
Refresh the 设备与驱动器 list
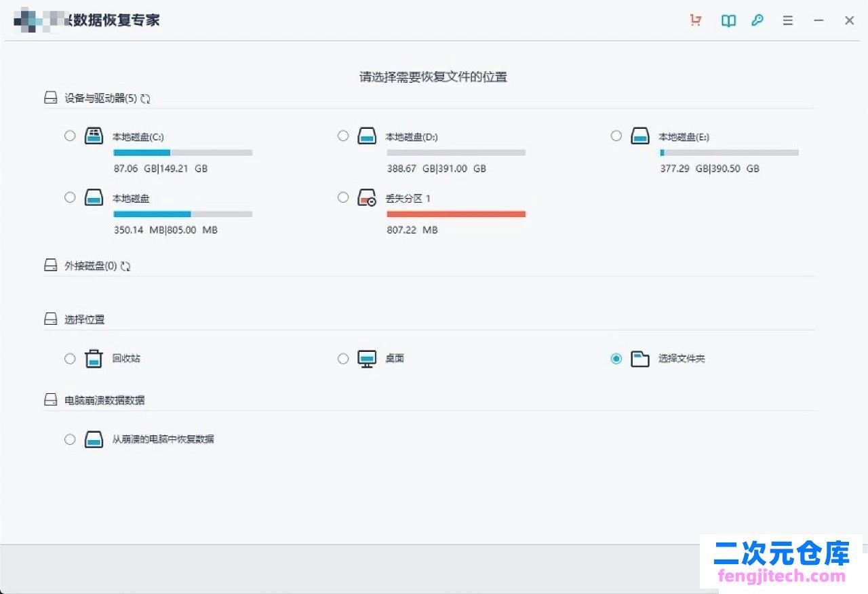[145, 99]
